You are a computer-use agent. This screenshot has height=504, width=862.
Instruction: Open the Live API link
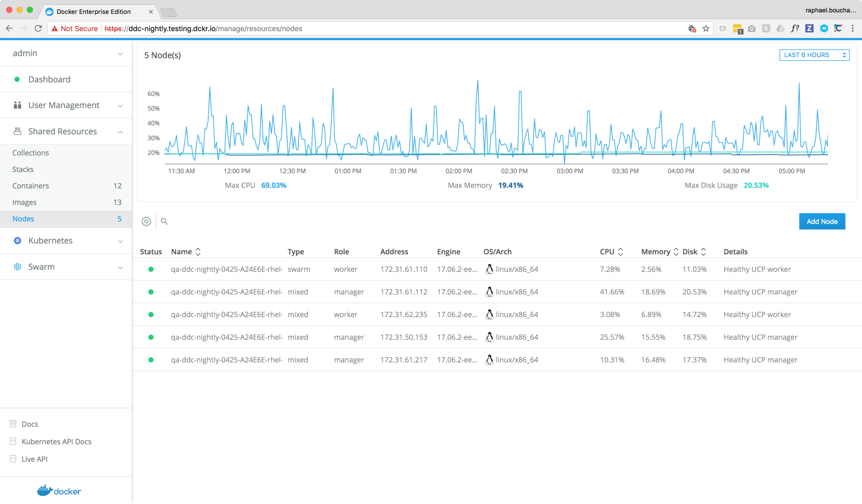[34, 459]
